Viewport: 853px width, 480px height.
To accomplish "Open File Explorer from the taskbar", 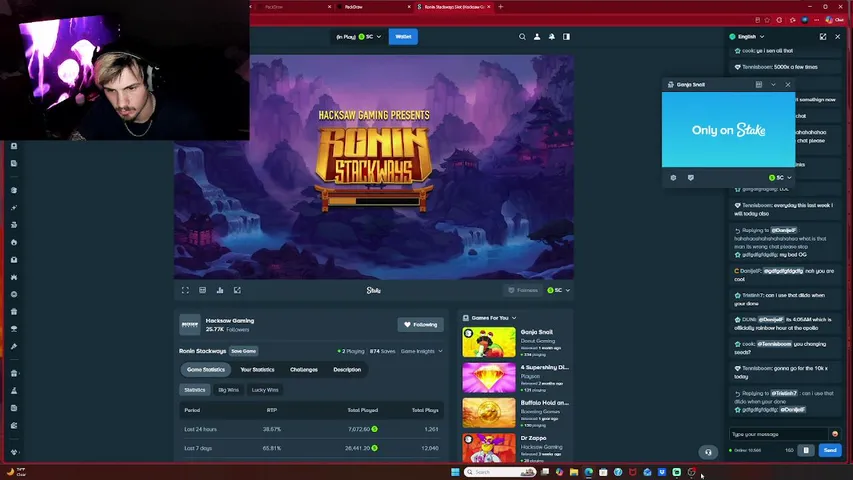I will (x=574, y=472).
